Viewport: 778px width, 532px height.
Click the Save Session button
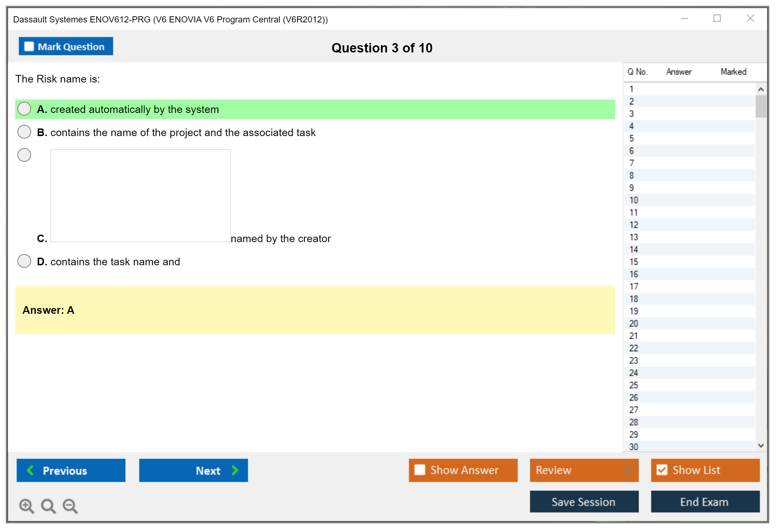coord(584,502)
